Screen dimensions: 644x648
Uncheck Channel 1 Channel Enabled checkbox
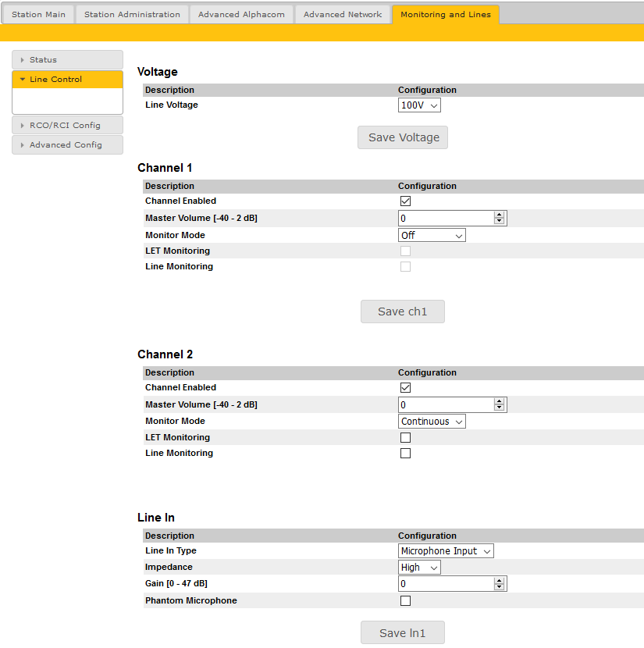coord(405,201)
